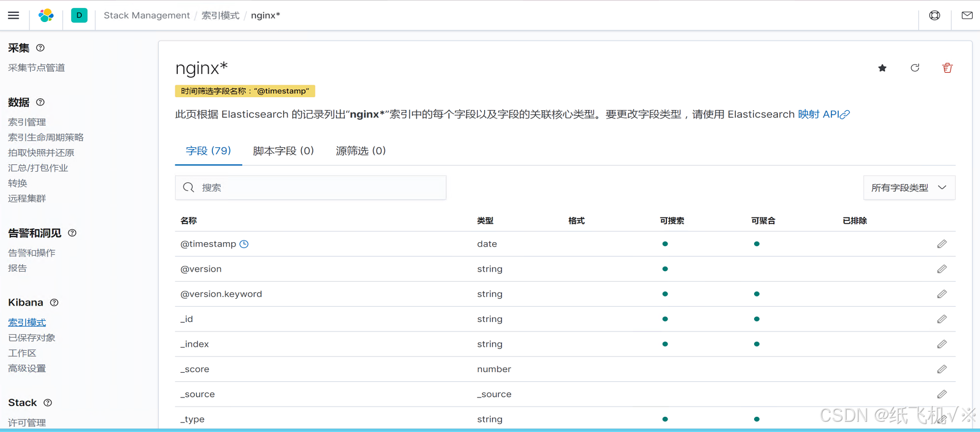The width and height of the screenshot is (980, 432).
Task: Open the 映射 API link
Action: coord(824,114)
